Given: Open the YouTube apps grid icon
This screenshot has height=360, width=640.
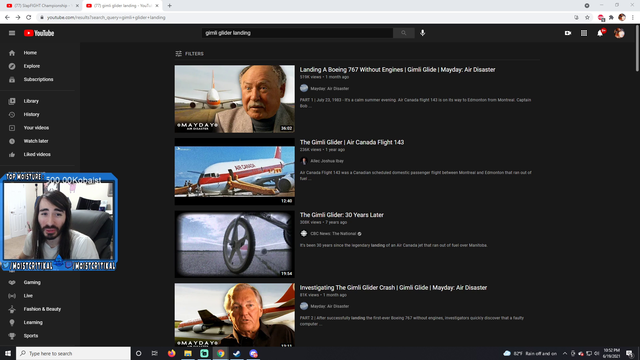Looking at the screenshot, I should coord(584,33).
